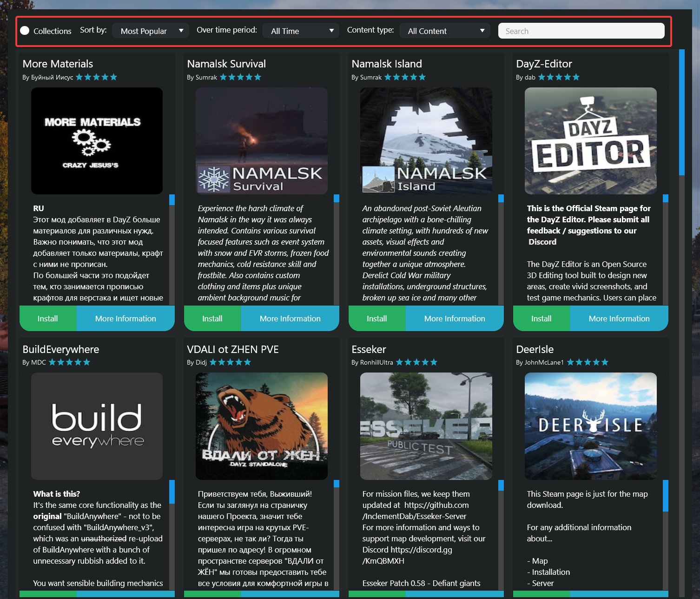Click the More Materials gear thumbnail

pyautogui.click(x=97, y=141)
